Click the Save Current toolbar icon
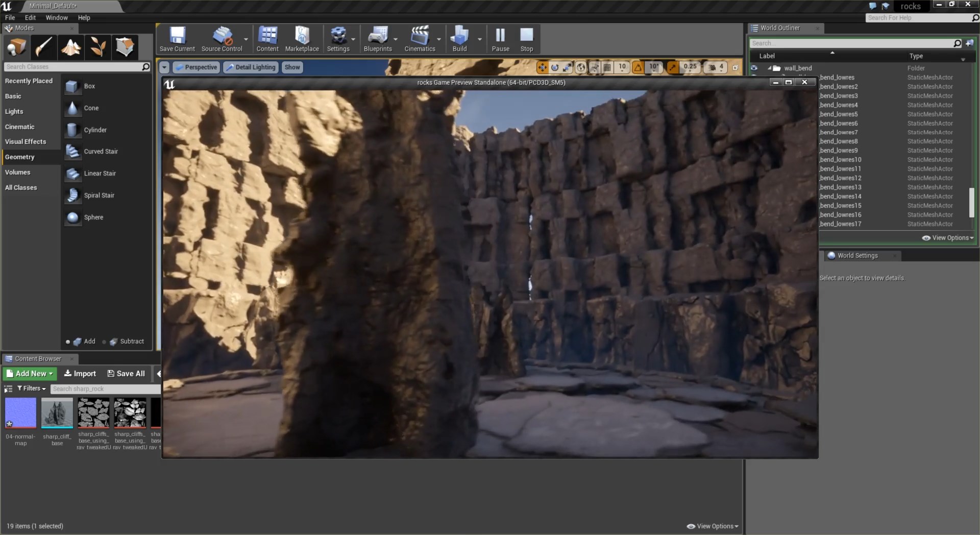 click(177, 39)
